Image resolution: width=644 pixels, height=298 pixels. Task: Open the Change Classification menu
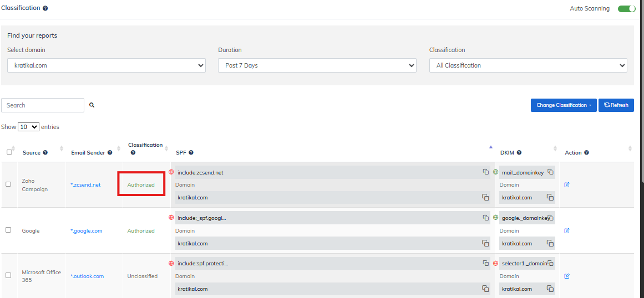click(x=563, y=105)
